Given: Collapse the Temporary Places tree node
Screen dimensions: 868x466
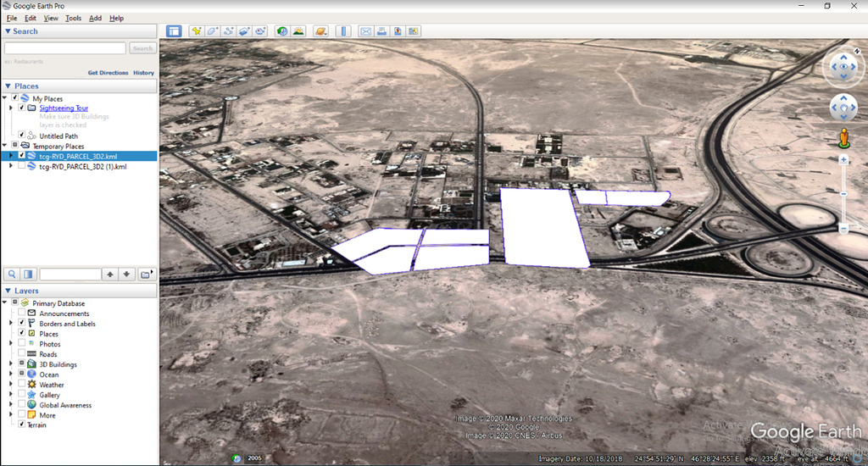Looking at the screenshot, I should tap(4, 146).
